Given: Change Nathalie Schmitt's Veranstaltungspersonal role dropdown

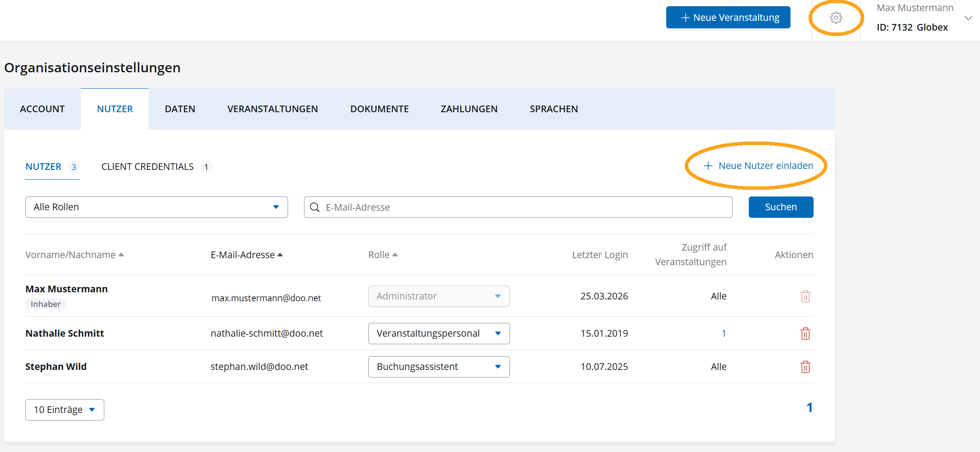Looking at the screenshot, I should [x=439, y=334].
